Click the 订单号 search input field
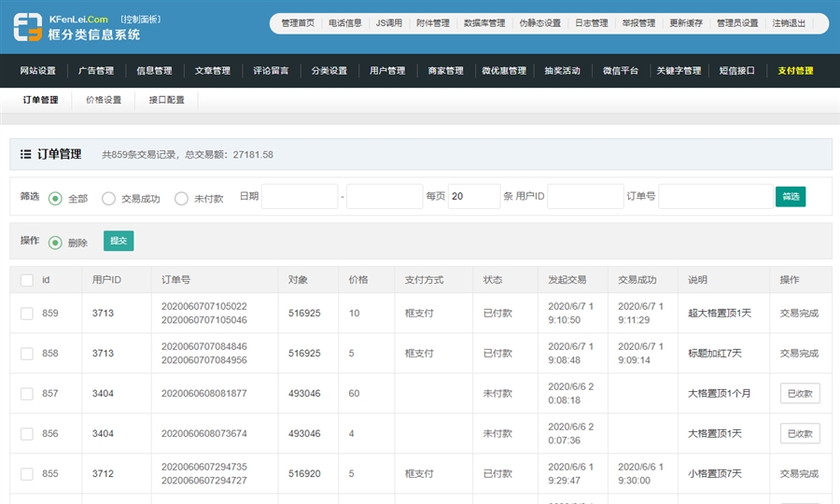The width and height of the screenshot is (840, 504). coord(714,197)
